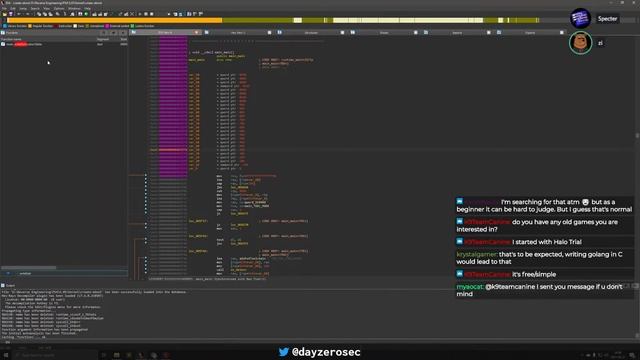
Task: Click the open file toolbar icon
Action: [x=4, y=14]
